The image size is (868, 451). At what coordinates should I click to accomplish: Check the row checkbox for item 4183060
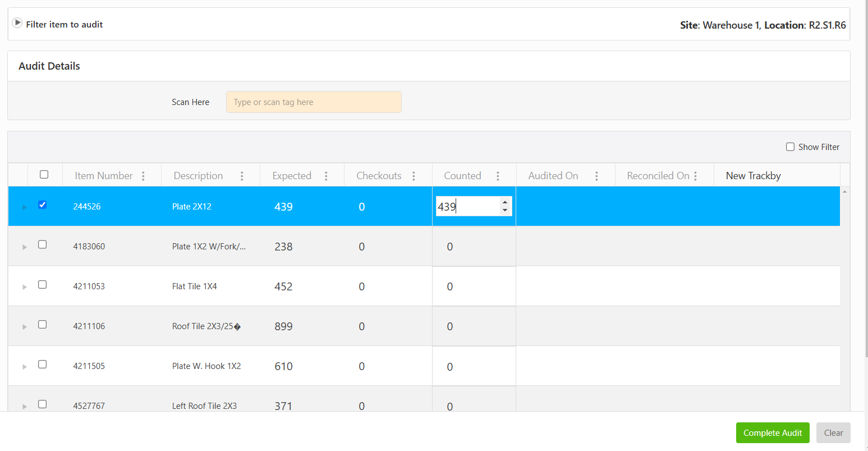[42, 244]
